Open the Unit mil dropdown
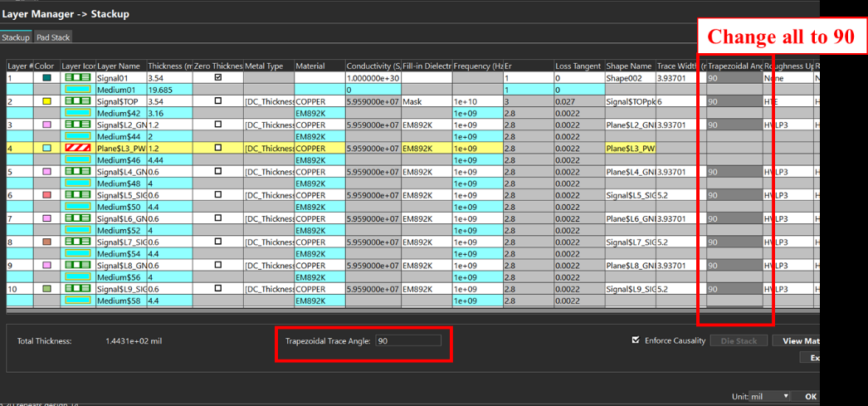Image resolution: width=868 pixels, height=406 pixels. [x=769, y=396]
